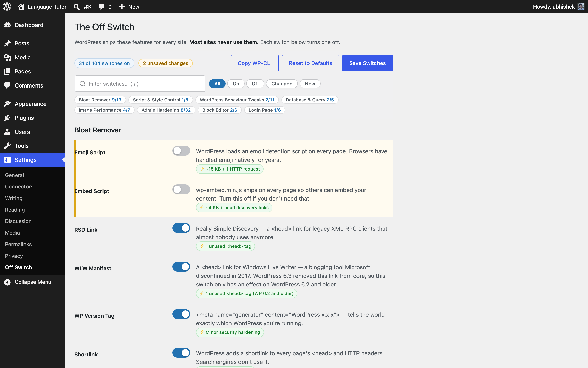
Task: Open Off Switch submenu item
Action: click(18, 267)
